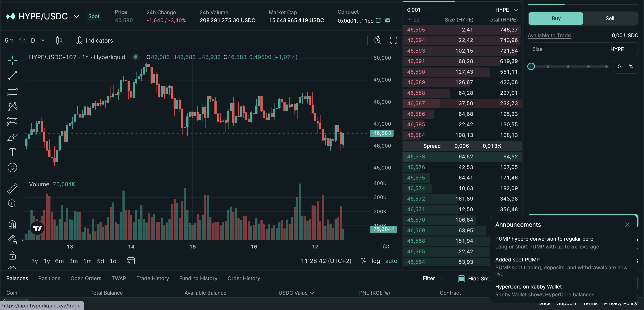Open the candlestick chart style icon
This screenshot has height=310, width=644.
point(59,40)
